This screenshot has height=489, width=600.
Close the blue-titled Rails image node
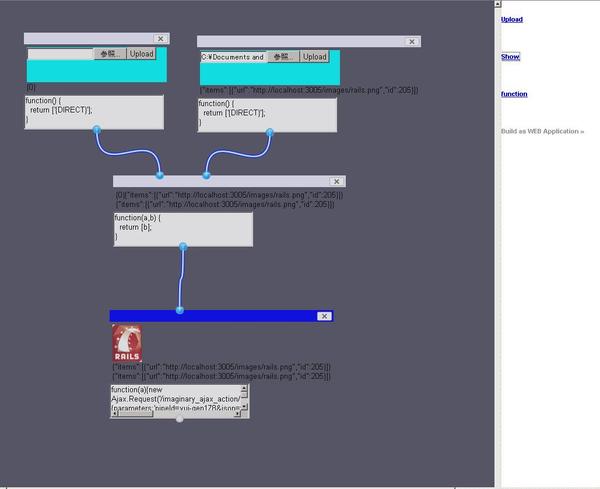tap(323, 316)
